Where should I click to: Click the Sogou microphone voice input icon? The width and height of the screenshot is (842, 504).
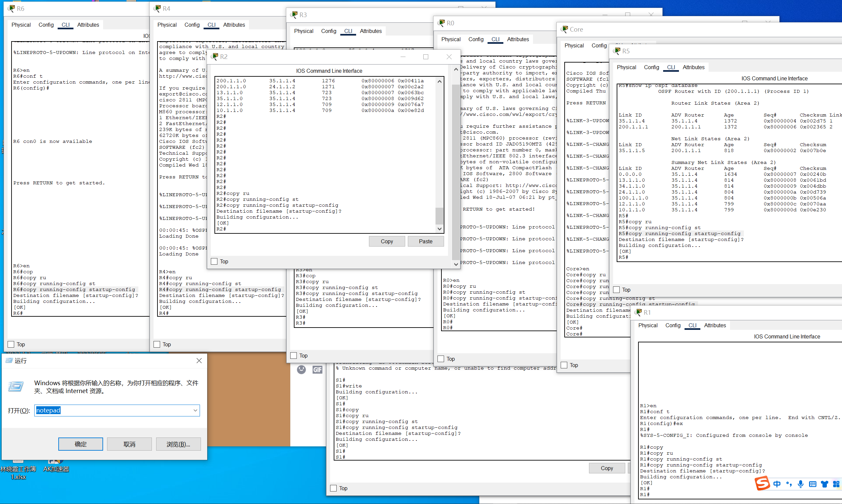[x=800, y=484]
